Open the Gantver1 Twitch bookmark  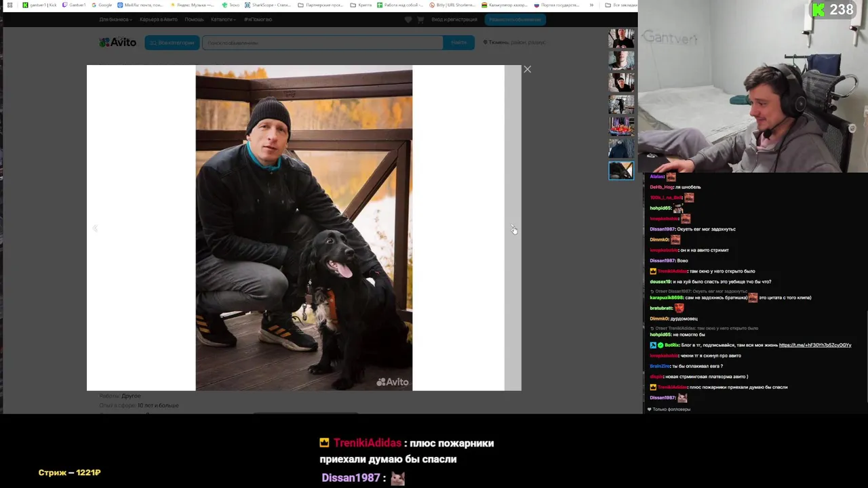[74, 5]
